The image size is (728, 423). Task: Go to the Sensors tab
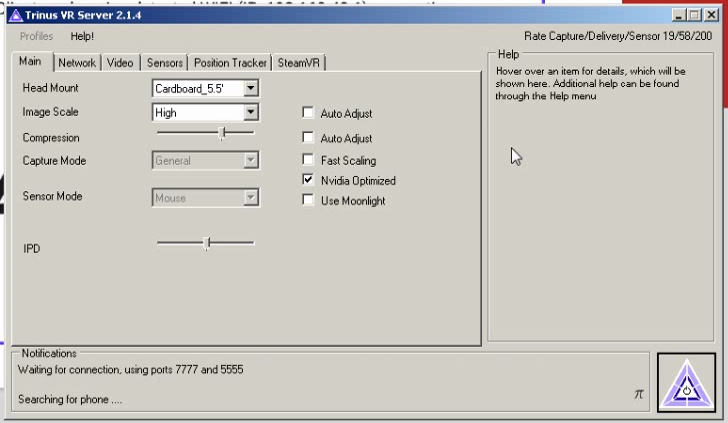pos(165,63)
